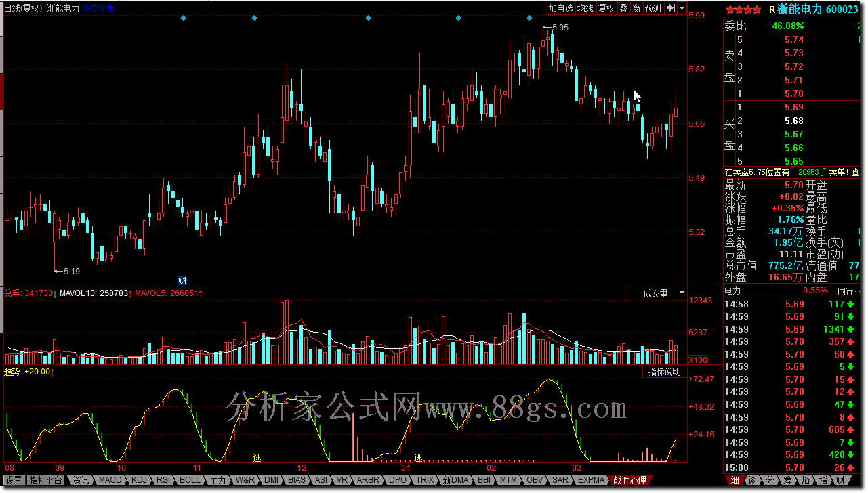
Task: Select the RSI indicator tab
Action: pyautogui.click(x=163, y=480)
